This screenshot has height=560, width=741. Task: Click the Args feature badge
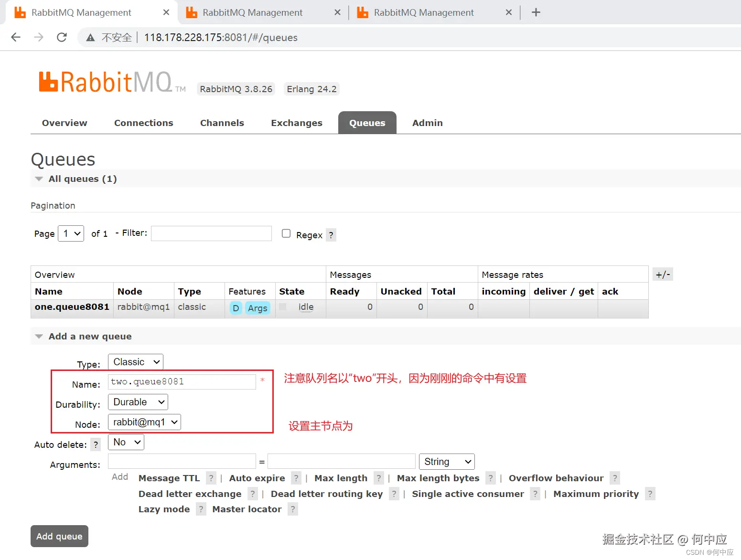[x=258, y=308]
